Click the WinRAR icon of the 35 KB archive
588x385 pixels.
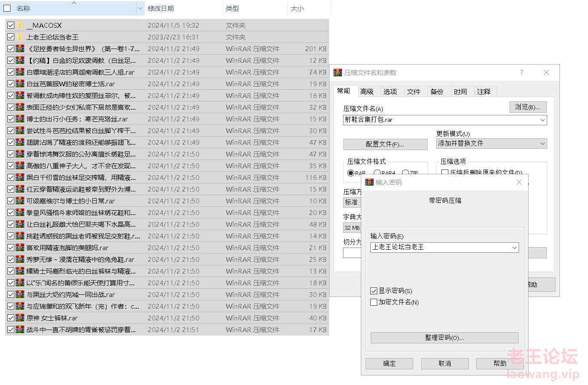pos(20,166)
